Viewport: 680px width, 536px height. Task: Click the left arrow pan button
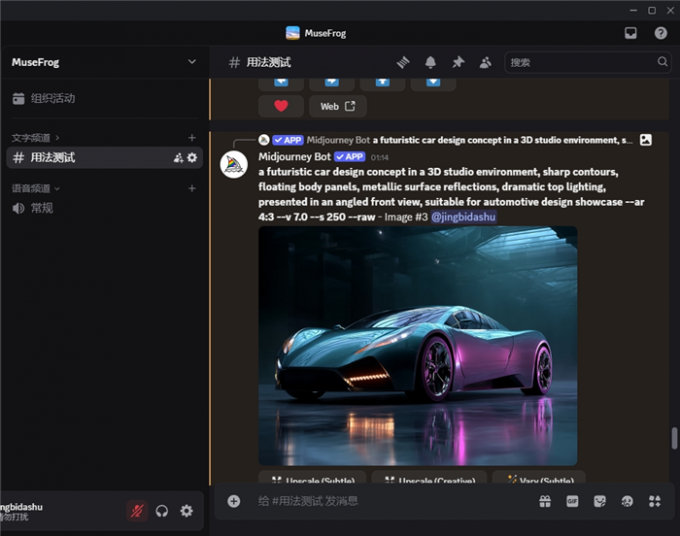tap(281, 82)
